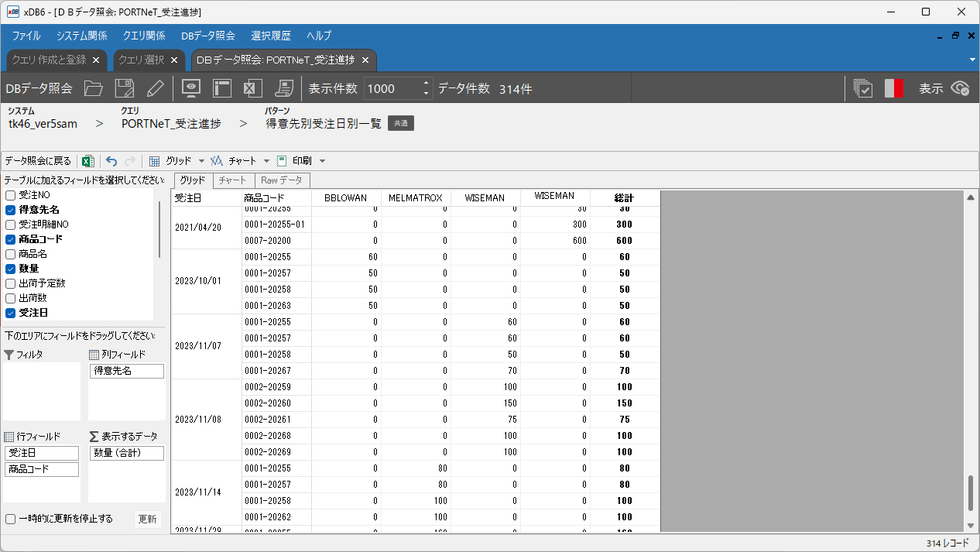Open the ファイル menu

point(26,36)
